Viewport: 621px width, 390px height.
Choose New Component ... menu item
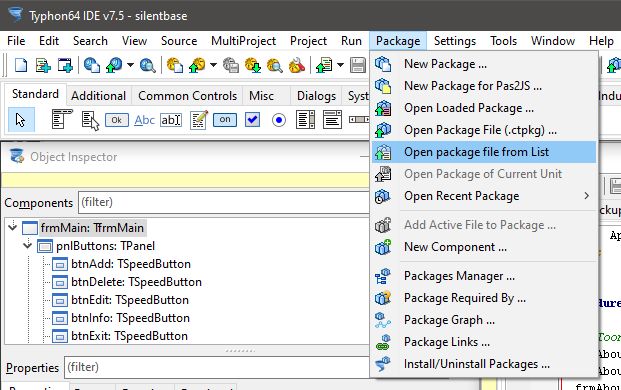point(484,247)
